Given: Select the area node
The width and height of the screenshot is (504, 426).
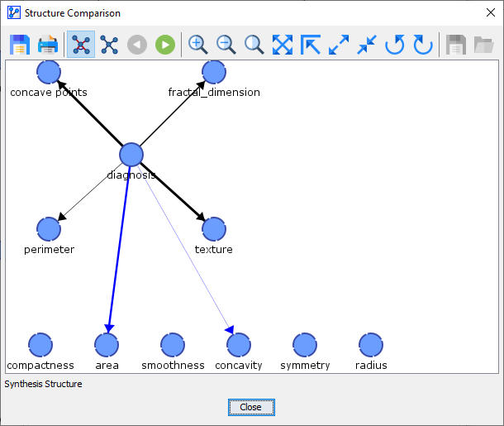Looking at the screenshot, I should [107, 345].
